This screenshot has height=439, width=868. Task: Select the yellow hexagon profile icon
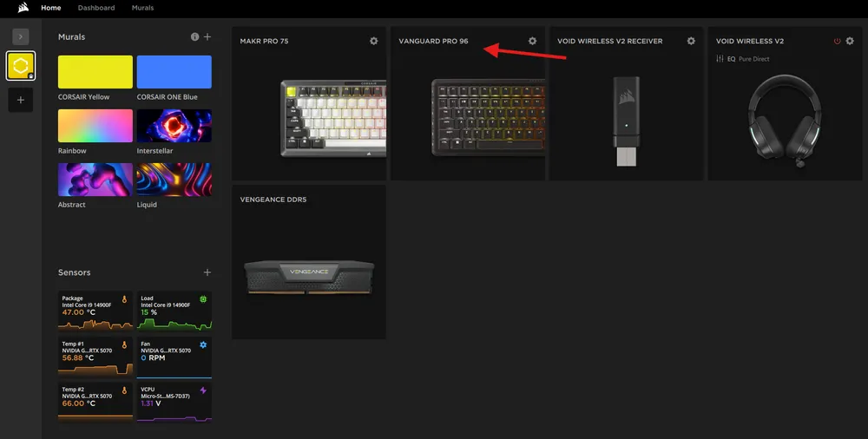pos(21,66)
